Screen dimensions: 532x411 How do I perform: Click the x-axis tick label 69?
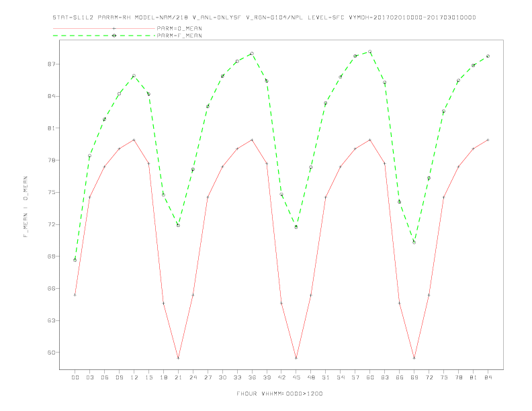pyautogui.click(x=414, y=377)
